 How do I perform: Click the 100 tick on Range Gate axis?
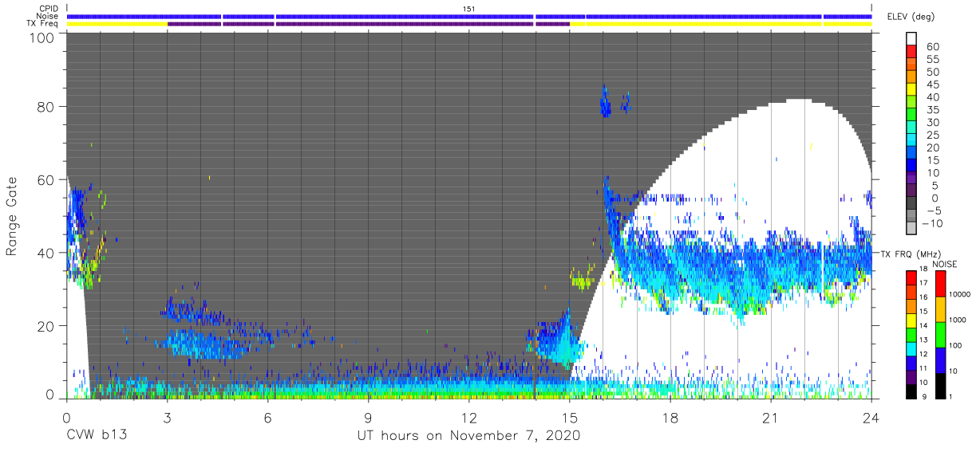point(41,37)
